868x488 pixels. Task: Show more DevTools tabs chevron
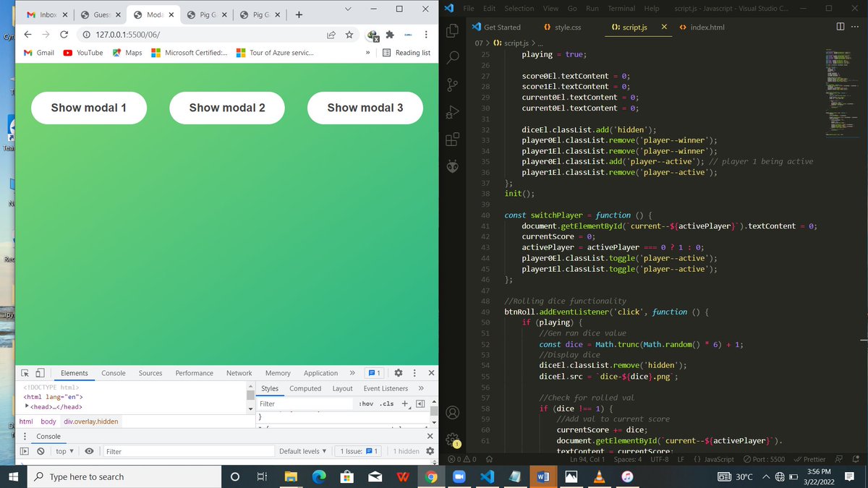[x=352, y=373]
